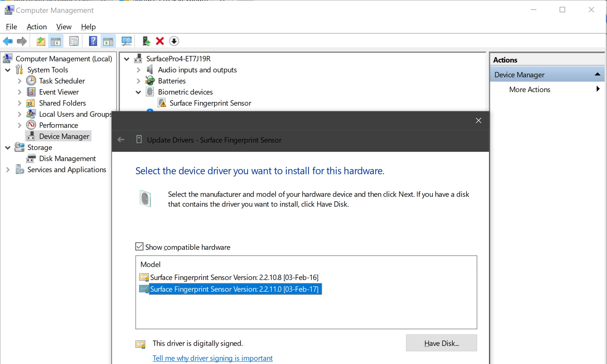The height and width of the screenshot is (364, 607).
Task: Click the blue Help question mark icon
Action: [93, 41]
